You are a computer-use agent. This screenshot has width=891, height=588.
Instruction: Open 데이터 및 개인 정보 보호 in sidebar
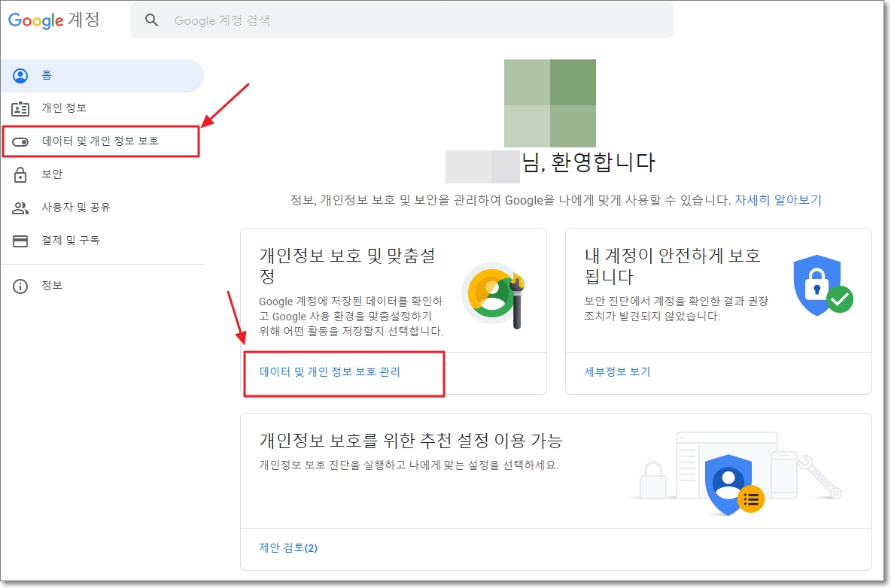point(101,141)
